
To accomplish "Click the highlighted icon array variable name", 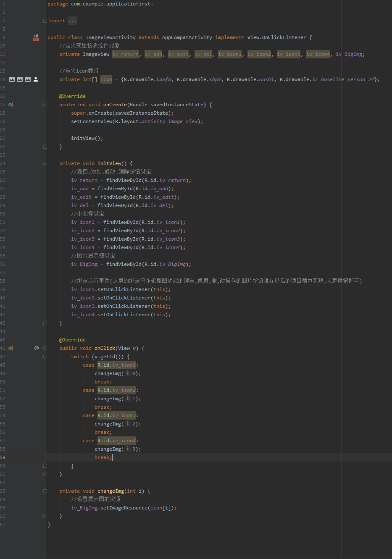I will coord(106,79).
